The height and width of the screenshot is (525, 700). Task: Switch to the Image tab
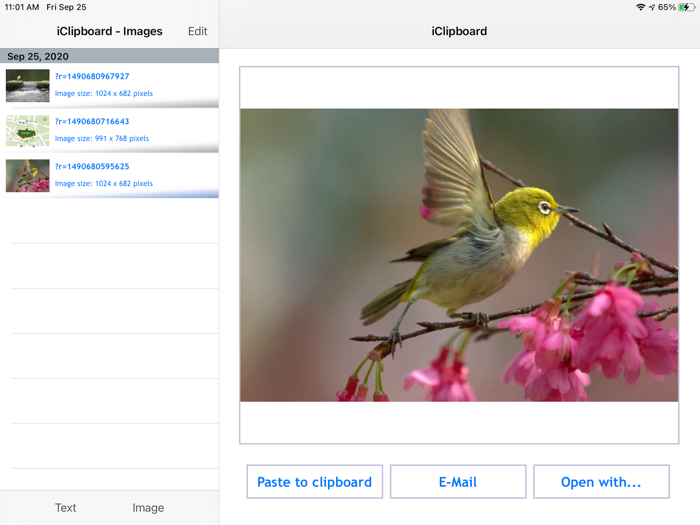click(148, 508)
